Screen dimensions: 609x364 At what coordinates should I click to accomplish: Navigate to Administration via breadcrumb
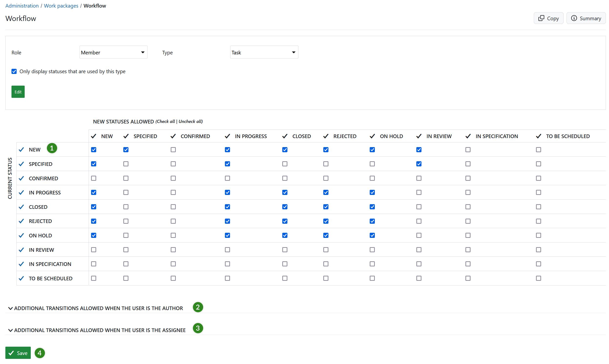[22, 6]
